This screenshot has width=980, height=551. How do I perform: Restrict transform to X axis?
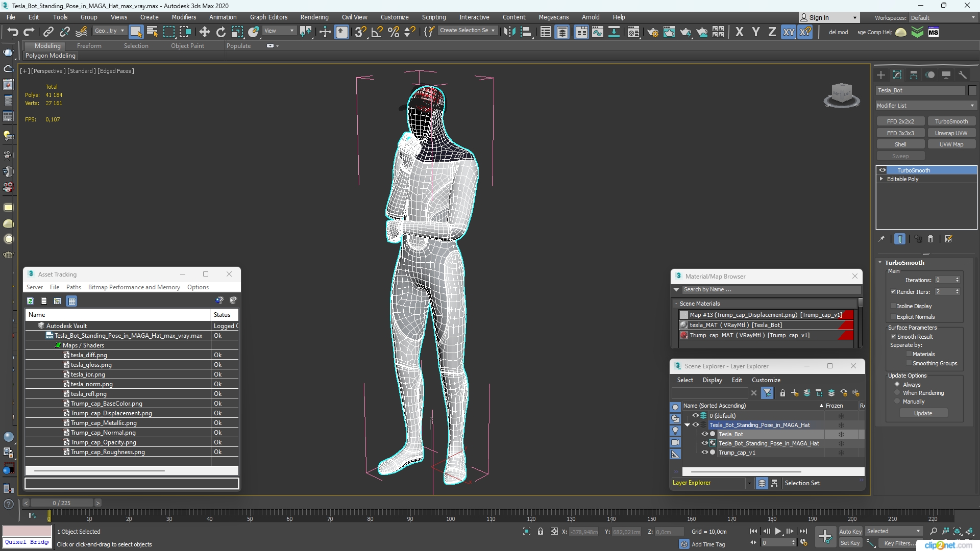pyautogui.click(x=739, y=32)
